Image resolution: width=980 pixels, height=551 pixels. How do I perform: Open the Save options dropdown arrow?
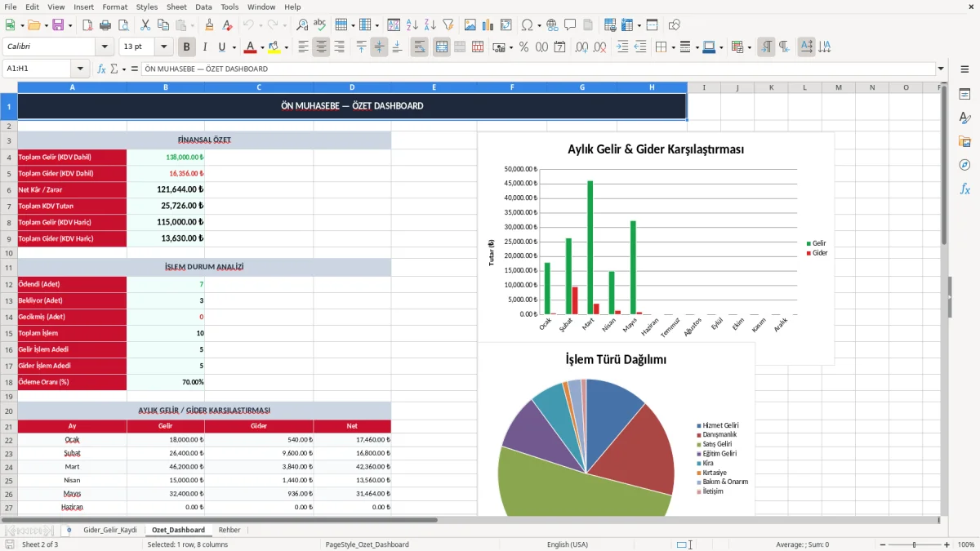pyautogui.click(x=69, y=25)
